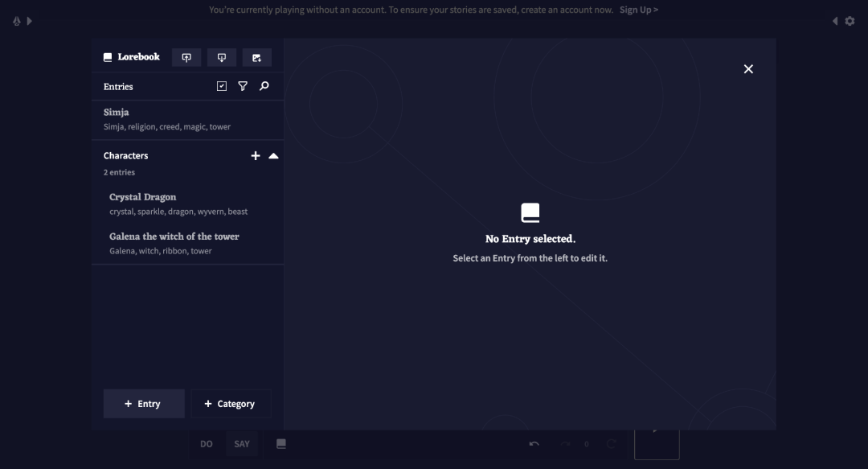Click Simja's keys 'Simja, religion, creed, magic, tower'
Viewport: 868px width, 469px height.
(166, 127)
